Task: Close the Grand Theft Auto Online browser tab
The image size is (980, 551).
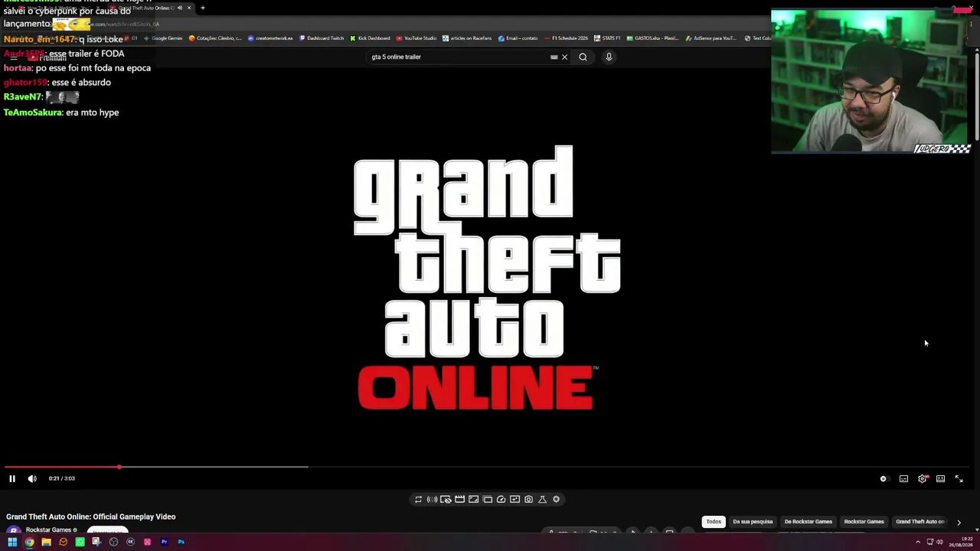Action: click(188, 8)
